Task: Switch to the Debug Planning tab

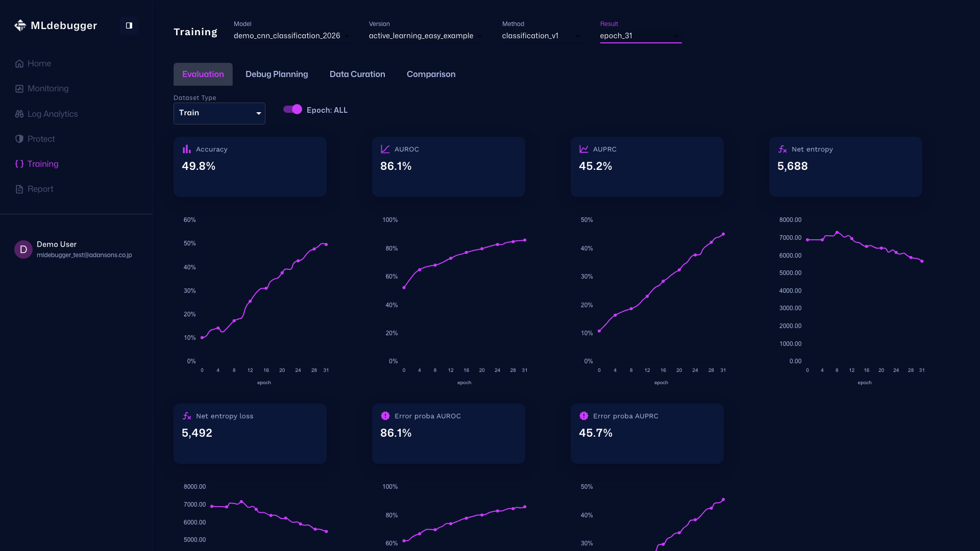Action: pyautogui.click(x=276, y=74)
